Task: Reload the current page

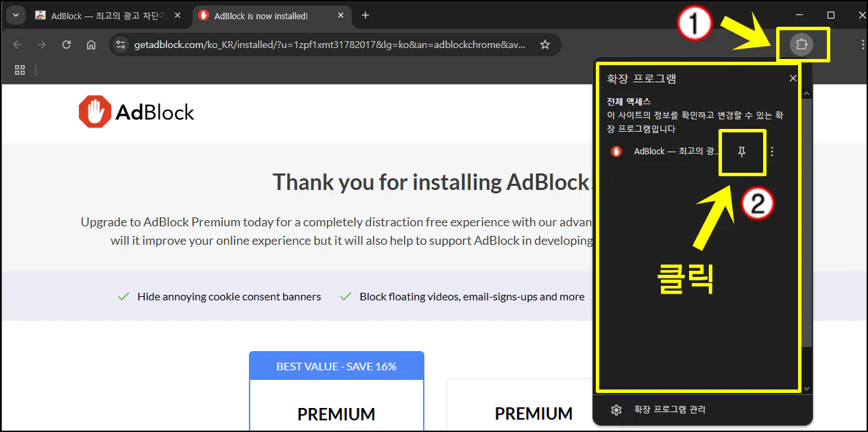Action: [67, 45]
